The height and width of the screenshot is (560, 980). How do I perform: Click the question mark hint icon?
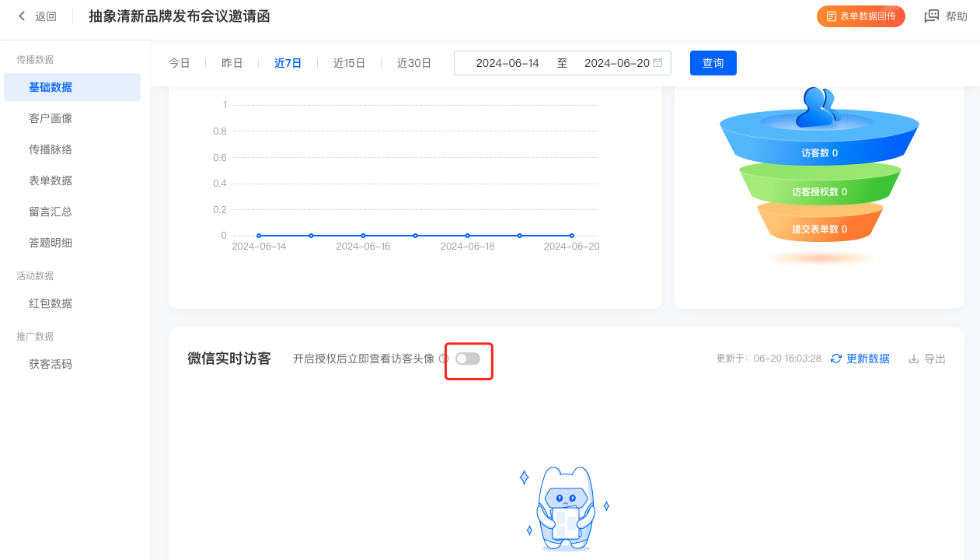point(444,359)
